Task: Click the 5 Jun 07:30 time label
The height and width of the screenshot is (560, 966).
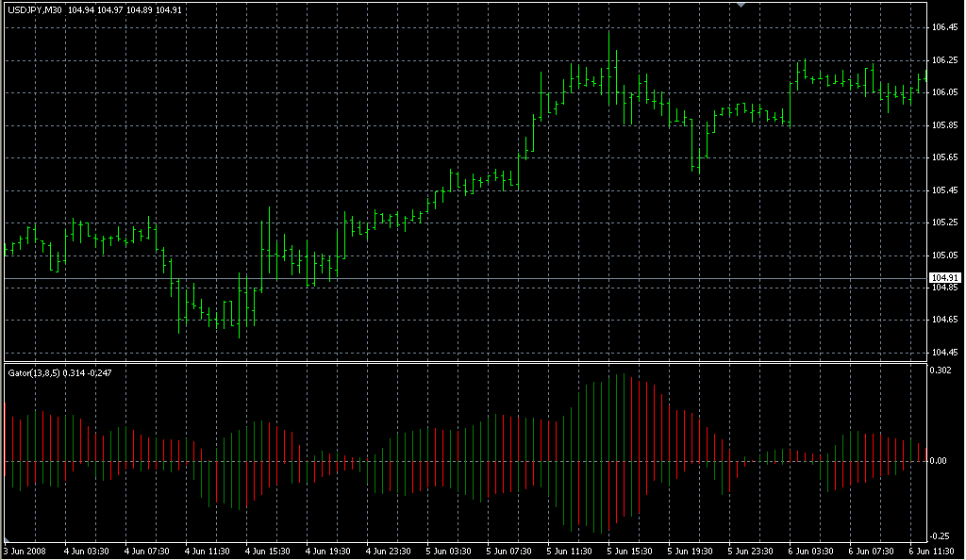Action: [508, 552]
